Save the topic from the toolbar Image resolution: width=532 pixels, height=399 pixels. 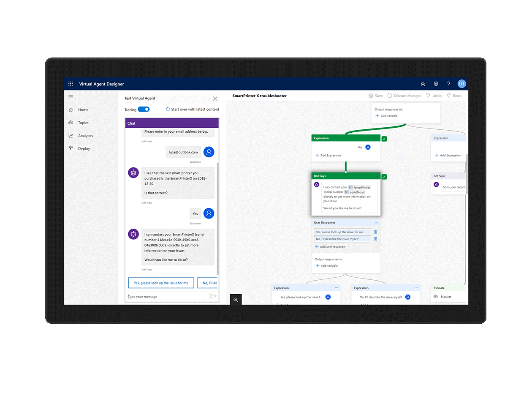tap(376, 96)
